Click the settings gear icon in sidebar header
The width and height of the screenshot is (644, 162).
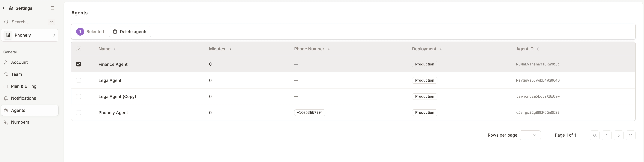11,8
